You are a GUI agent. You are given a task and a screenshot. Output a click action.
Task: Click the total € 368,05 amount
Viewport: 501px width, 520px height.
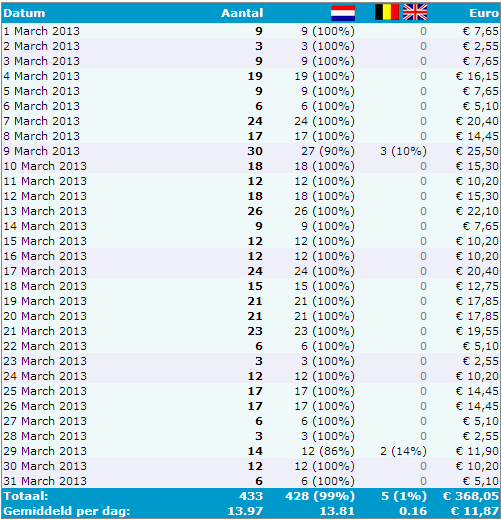click(x=471, y=496)
